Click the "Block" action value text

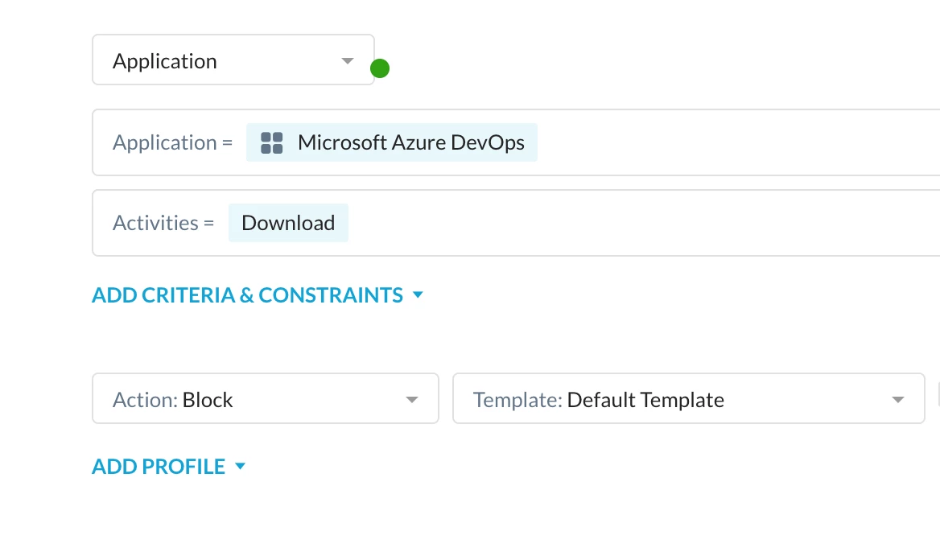pos(208,400)
